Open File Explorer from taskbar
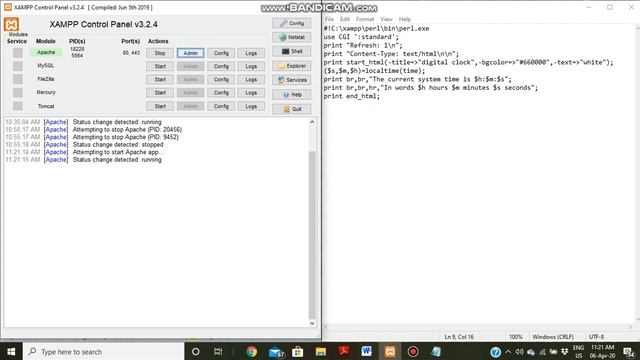Viewport: 640px width, 360px height. click(321, 351)
